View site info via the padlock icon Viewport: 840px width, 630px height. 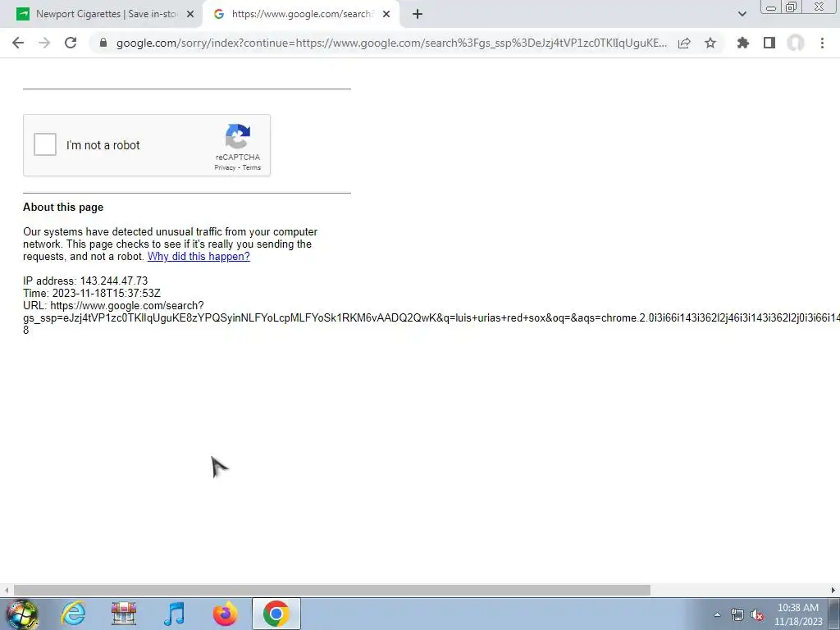[103, 43]
